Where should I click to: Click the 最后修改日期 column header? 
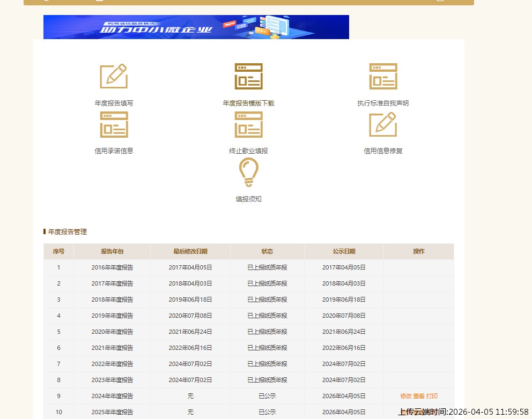coord(190,251)
